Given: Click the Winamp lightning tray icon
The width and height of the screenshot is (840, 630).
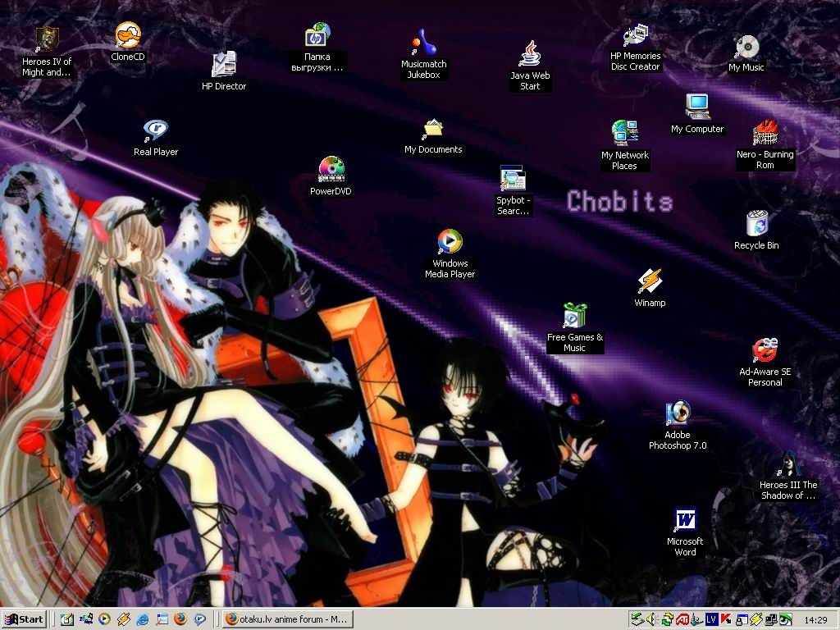Looking at the screenshot, I should pyautogui.click(x=756, y=620).
